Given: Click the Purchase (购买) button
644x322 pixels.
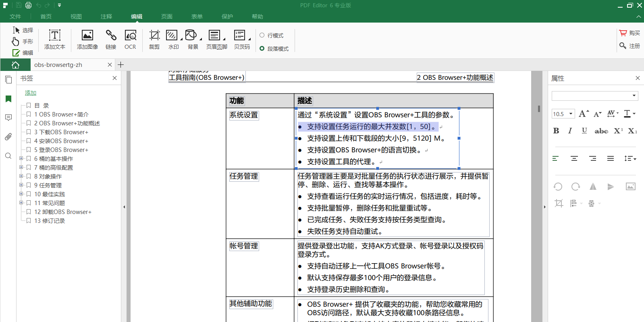Looking at the screenshot, I should pyautogui.click(x=630, y=33).
